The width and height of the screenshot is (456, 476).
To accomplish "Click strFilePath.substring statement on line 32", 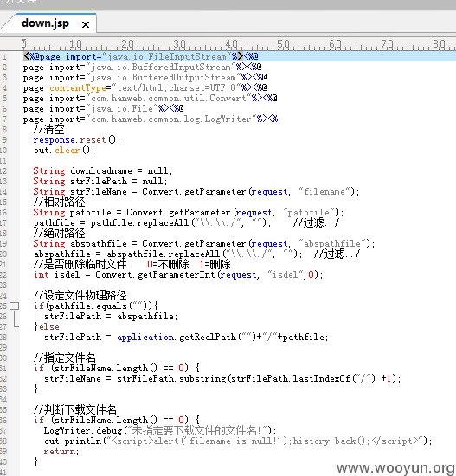I will [222, 378].
